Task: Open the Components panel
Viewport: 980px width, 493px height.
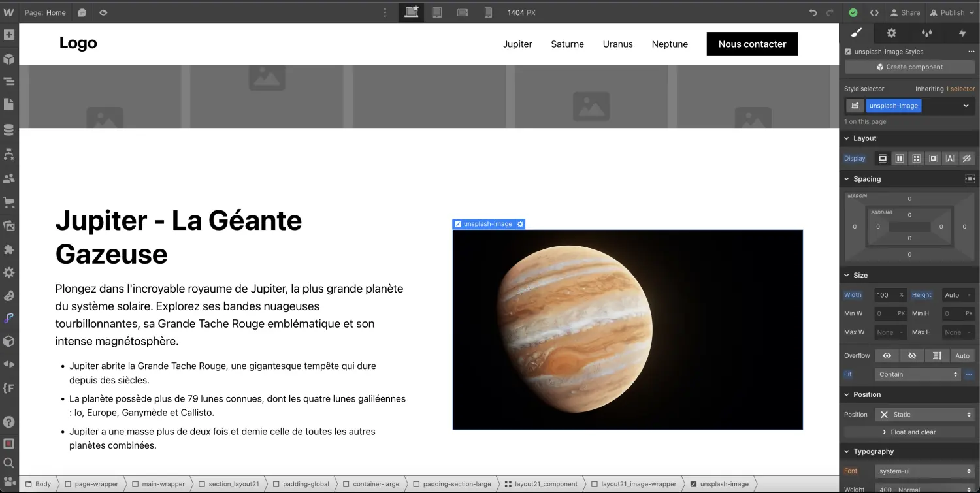Action: 9,59
